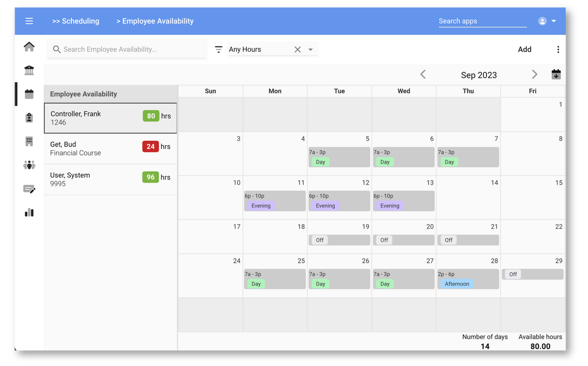Navigate to Scheduling breadcrumb
Viewport: 588px width, 366px height.
point(76,21)
